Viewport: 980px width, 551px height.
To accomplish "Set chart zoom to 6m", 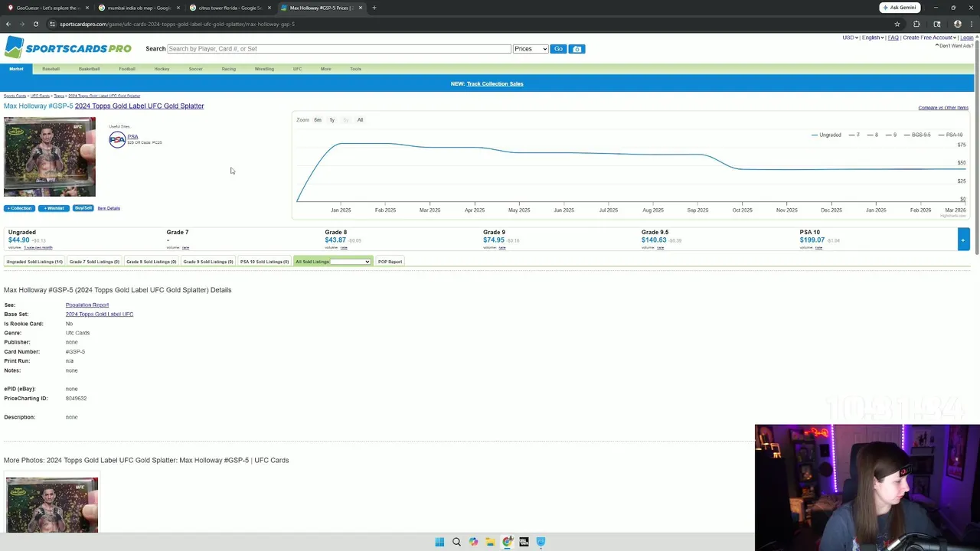I will pyautogui.click(x=318, y=120).
